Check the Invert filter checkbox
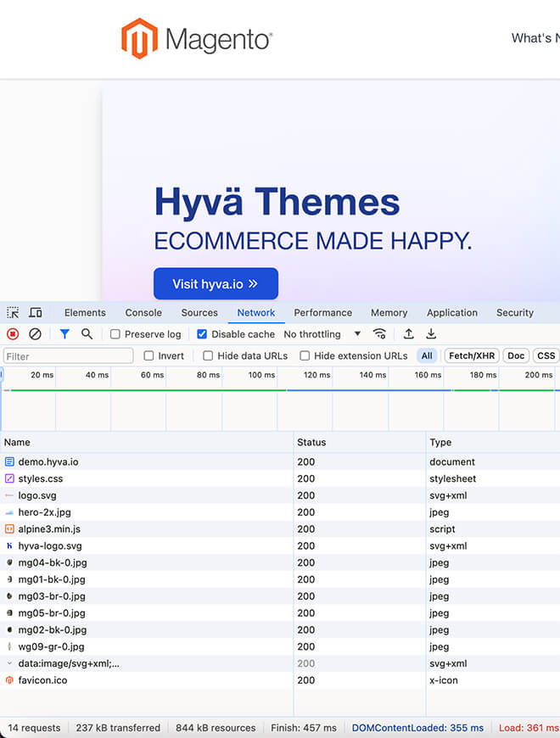 [148, 355]
